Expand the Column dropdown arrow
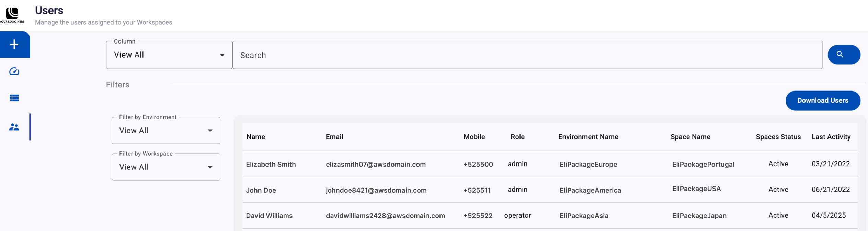 tap(222, 55)
